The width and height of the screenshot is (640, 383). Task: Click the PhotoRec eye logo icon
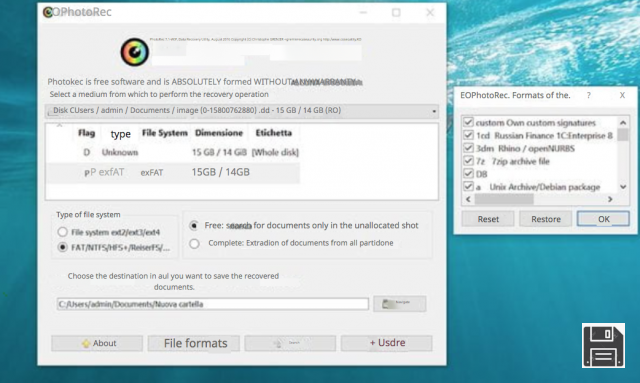(134, 52)
